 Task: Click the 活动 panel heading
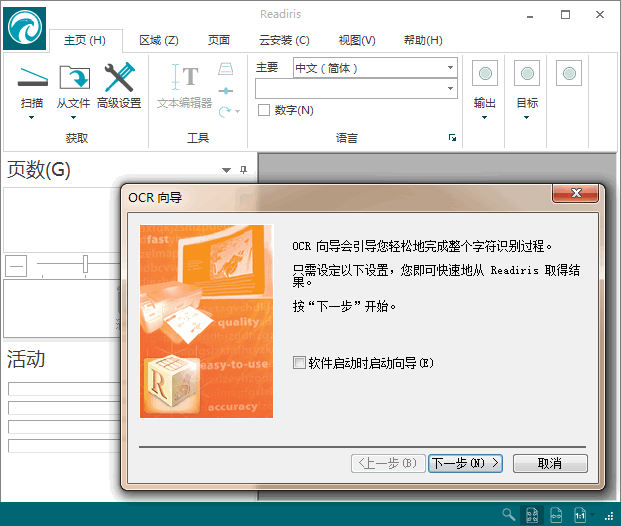pos(26,359)
